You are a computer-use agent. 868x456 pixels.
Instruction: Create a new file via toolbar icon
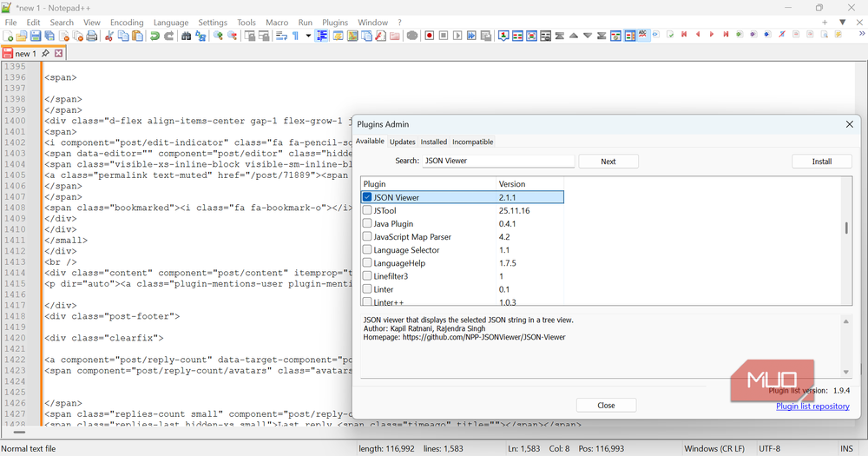click(8, 36)
